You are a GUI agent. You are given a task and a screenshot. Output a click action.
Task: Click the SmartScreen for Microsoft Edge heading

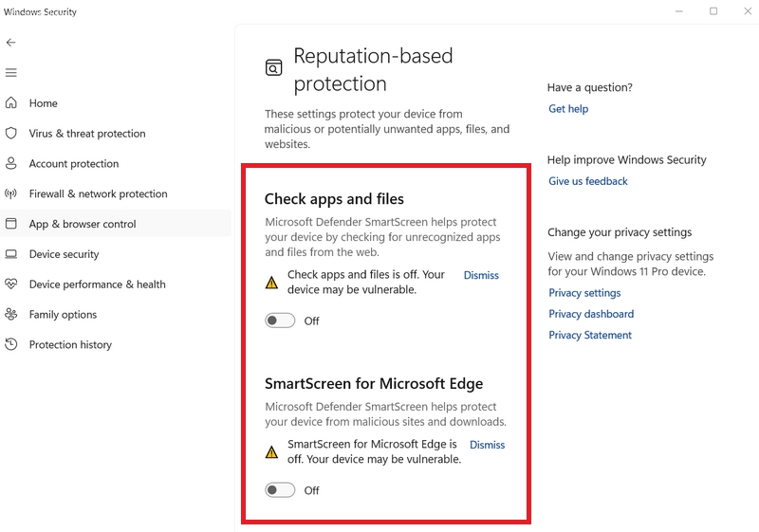tap(374, 383)
